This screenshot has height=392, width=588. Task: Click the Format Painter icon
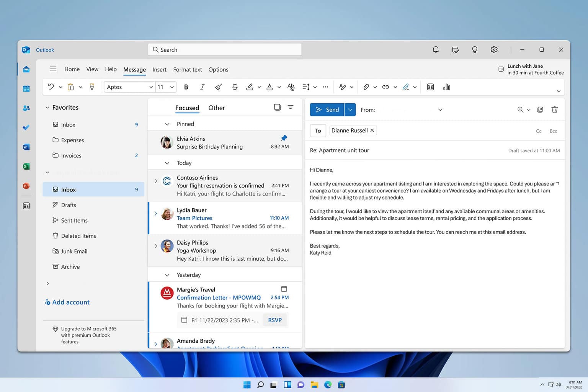click(x=92, y=87)
